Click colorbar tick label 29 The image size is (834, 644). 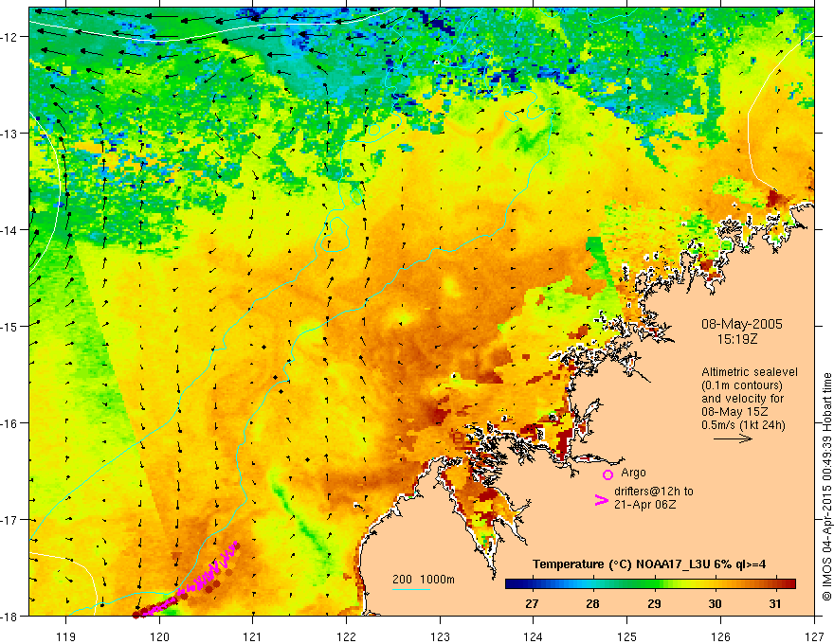[654, 603]
